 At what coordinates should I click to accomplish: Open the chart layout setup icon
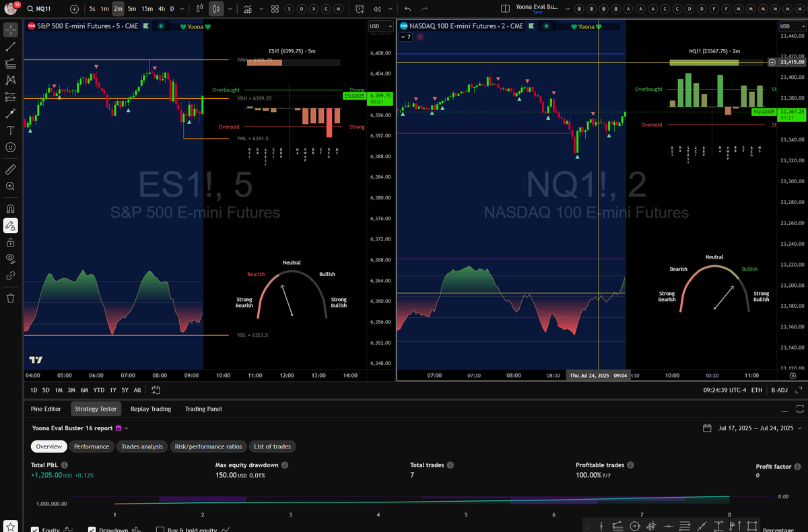click(x=506, y=9)
